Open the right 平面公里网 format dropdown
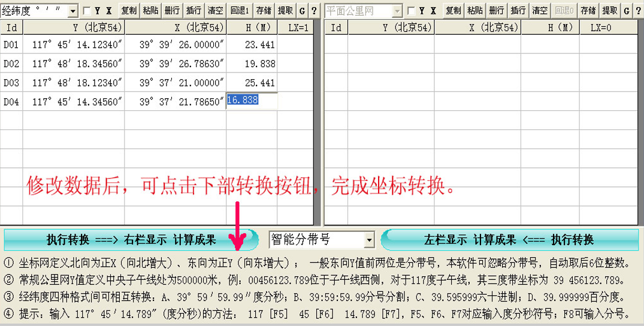Viewport: 644px width, 326px height. coord(397,11)
